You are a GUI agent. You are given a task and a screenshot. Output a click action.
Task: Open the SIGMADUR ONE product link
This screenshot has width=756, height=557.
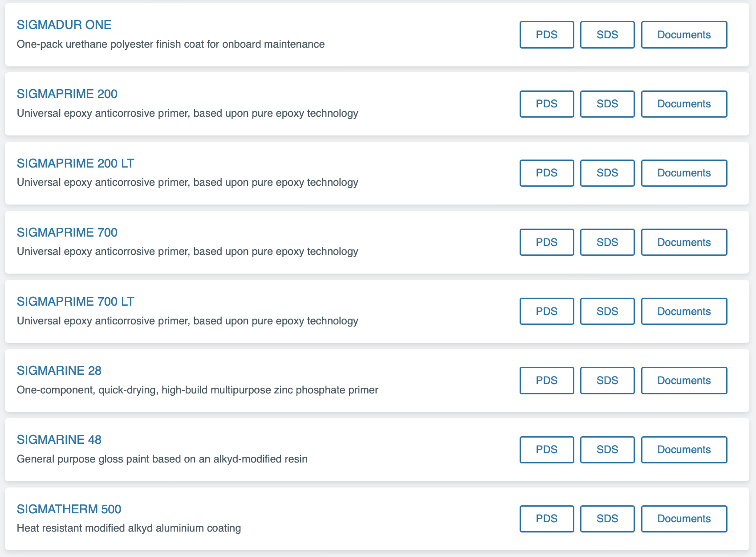click(64, 25)
